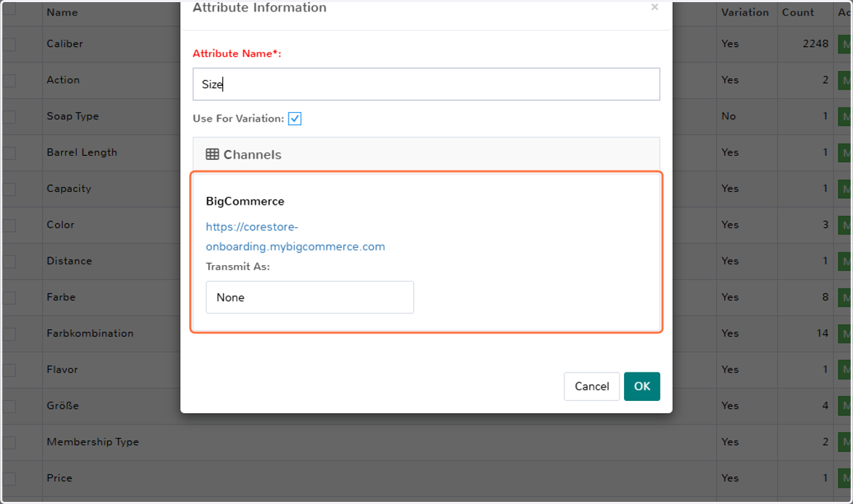This screenshot has height=504, width=853.
Task: Select the Flavor row checkbox
Action: (9, 370)
